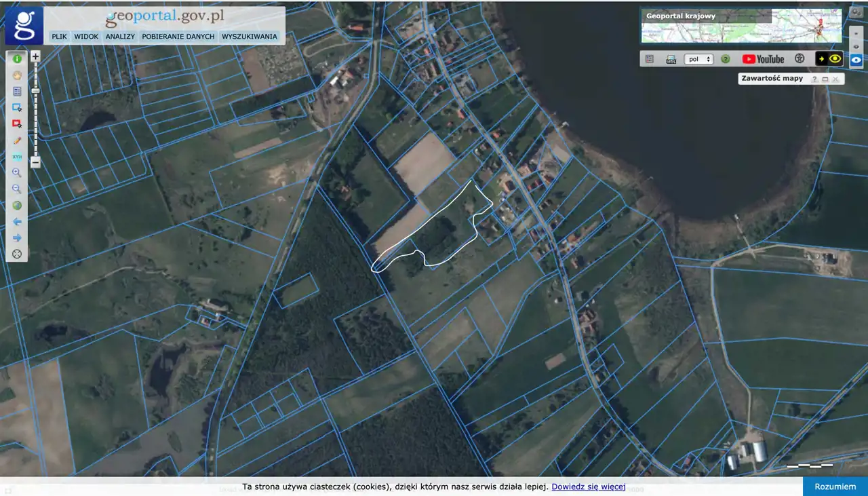Screen dimensions: 868x496
Task: Follow the 'Dowiedz się więcej' link
Action: tap(588, 487)
